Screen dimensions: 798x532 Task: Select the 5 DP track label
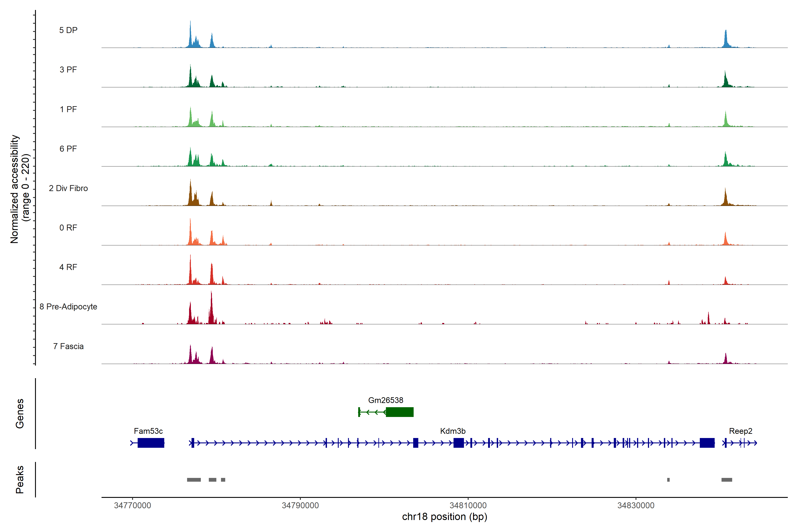[x=68, y=30]
